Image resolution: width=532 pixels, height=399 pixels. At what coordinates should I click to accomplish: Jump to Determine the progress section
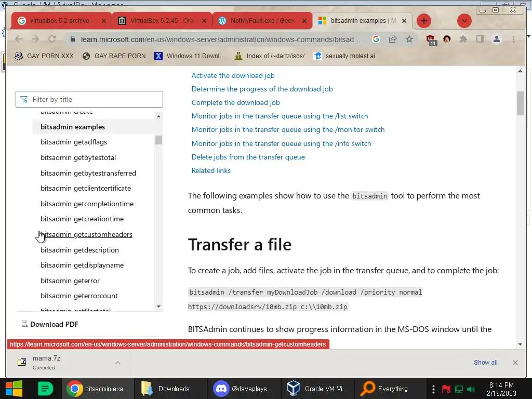(x=262, y=89)
